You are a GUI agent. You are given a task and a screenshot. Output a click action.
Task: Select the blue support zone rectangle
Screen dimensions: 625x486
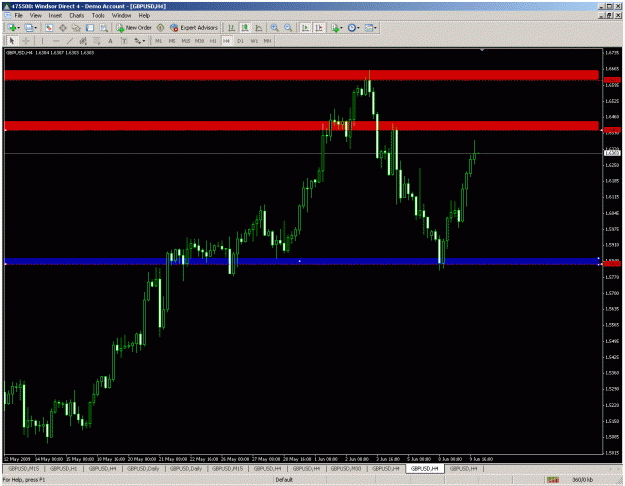click(302, 261)
